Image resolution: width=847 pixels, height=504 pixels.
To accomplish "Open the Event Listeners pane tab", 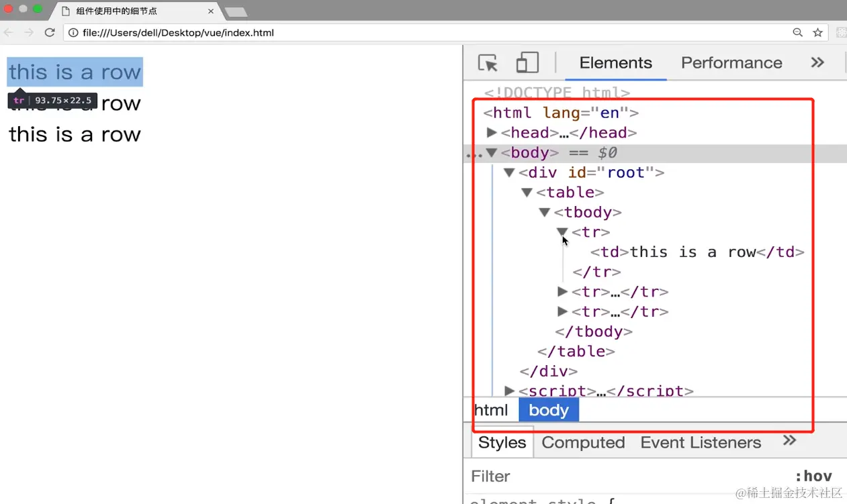I will pos(701,442).
